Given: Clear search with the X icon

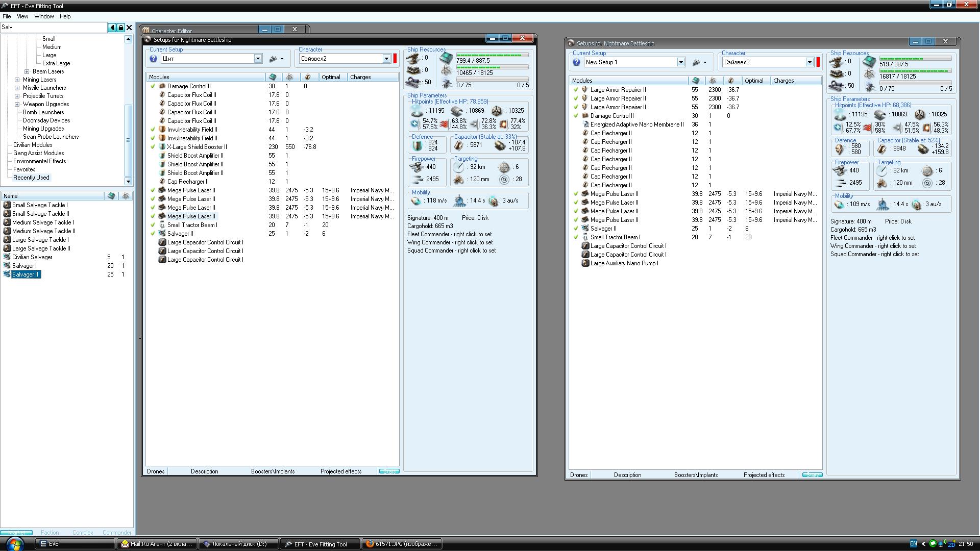Looking at the screenshot, I should pos(129,28).
